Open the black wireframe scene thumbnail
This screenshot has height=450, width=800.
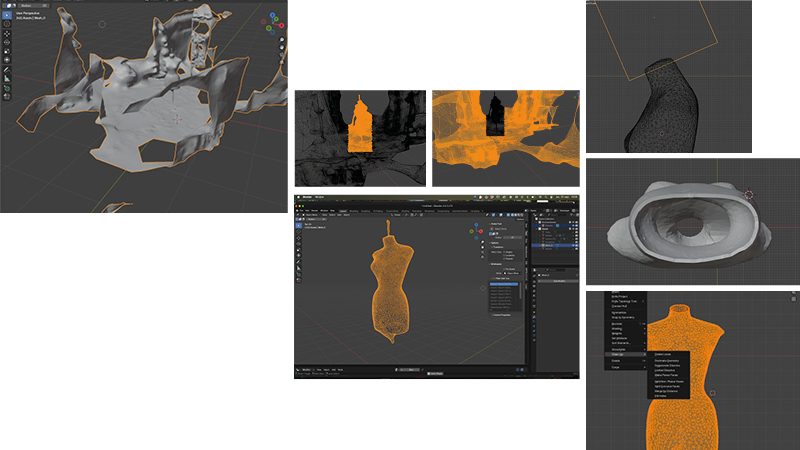358,138
